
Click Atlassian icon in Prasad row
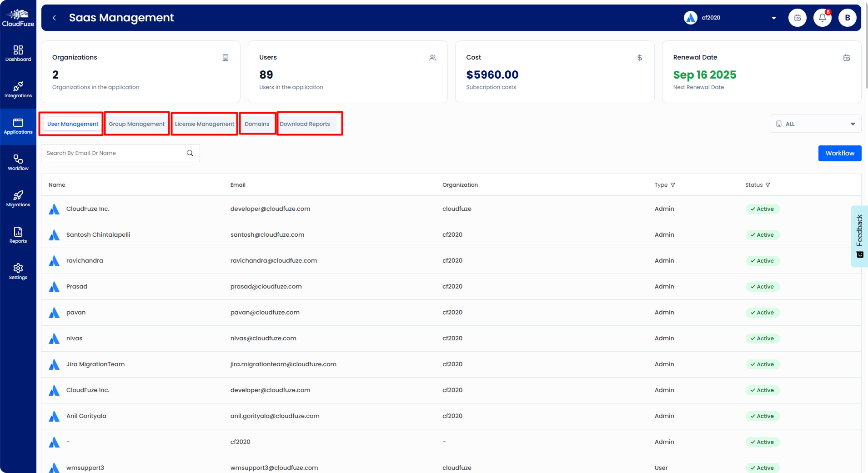tap(54, 287)
